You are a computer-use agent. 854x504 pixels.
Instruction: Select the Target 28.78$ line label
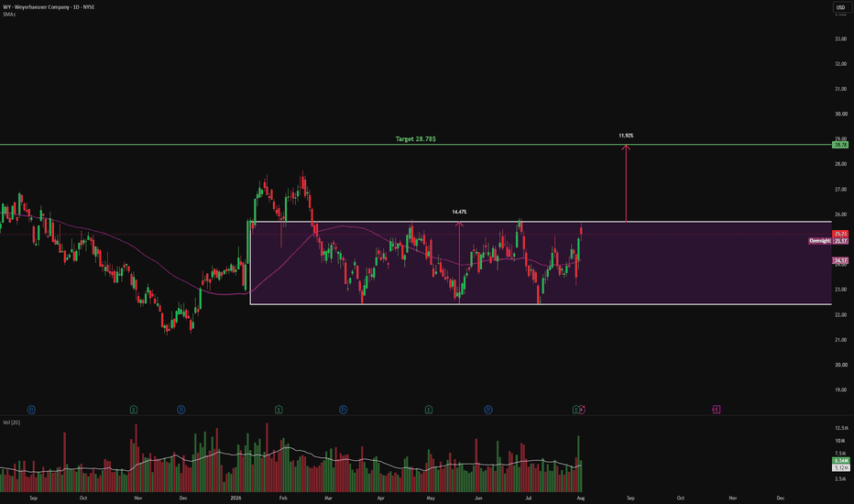click(x=416, y=139)
